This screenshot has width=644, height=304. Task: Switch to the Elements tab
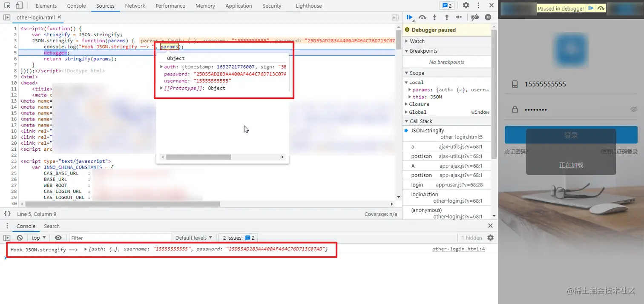(46, 6)
